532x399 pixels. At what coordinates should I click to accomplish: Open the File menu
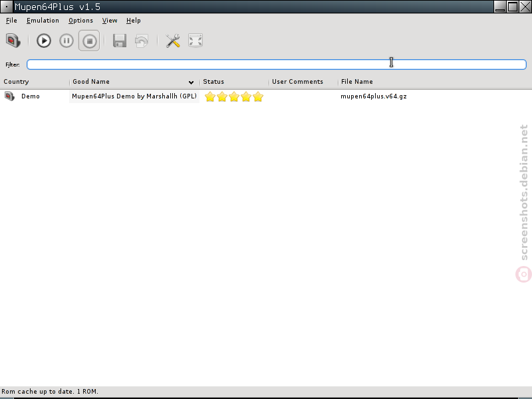[11, 21]
